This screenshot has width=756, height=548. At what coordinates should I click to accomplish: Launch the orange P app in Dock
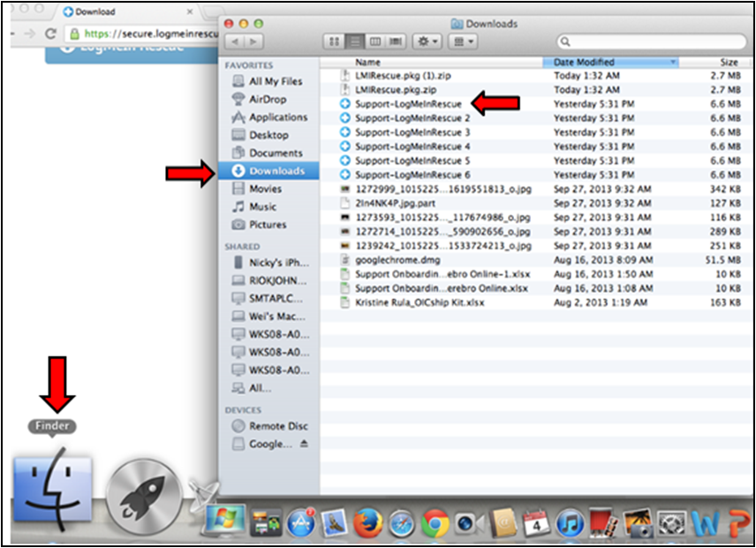click(737, 524)
